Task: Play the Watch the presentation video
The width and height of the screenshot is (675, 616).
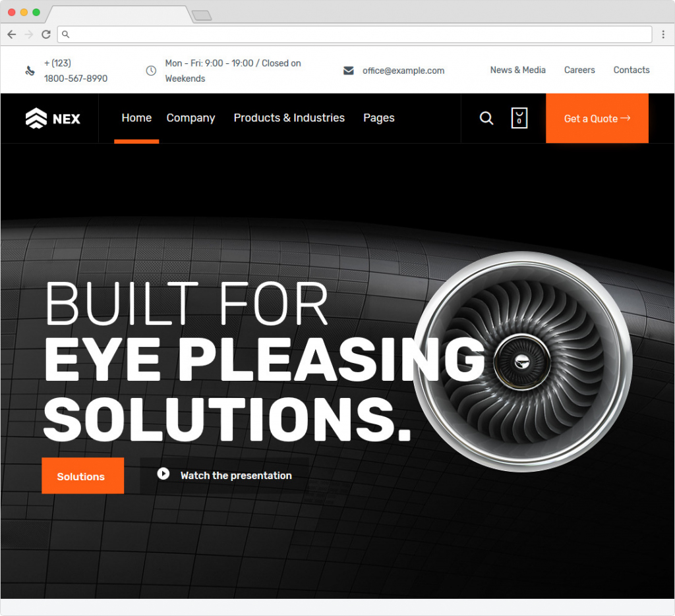Action: [x=163, y=474]
